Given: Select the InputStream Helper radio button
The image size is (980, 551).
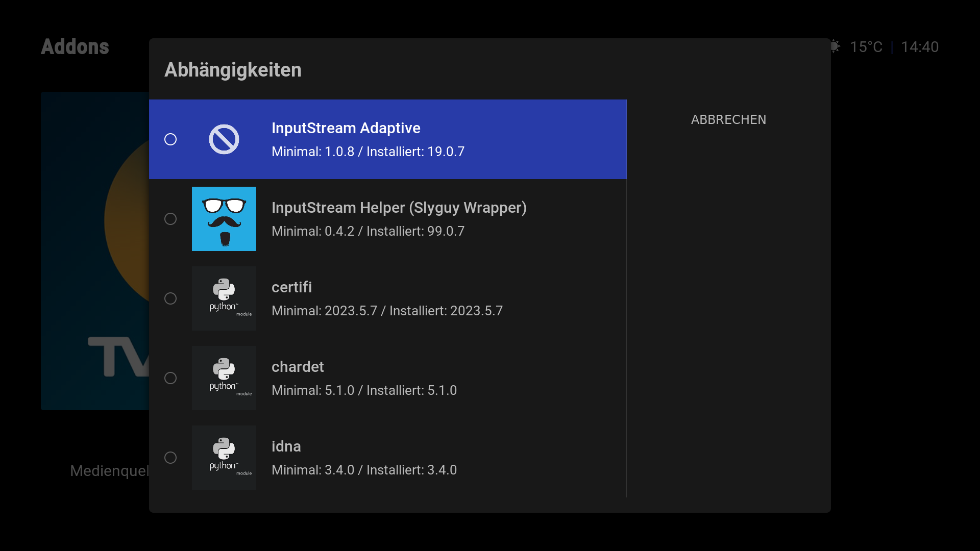Looking at the screenshot, I should click(170, 219).
